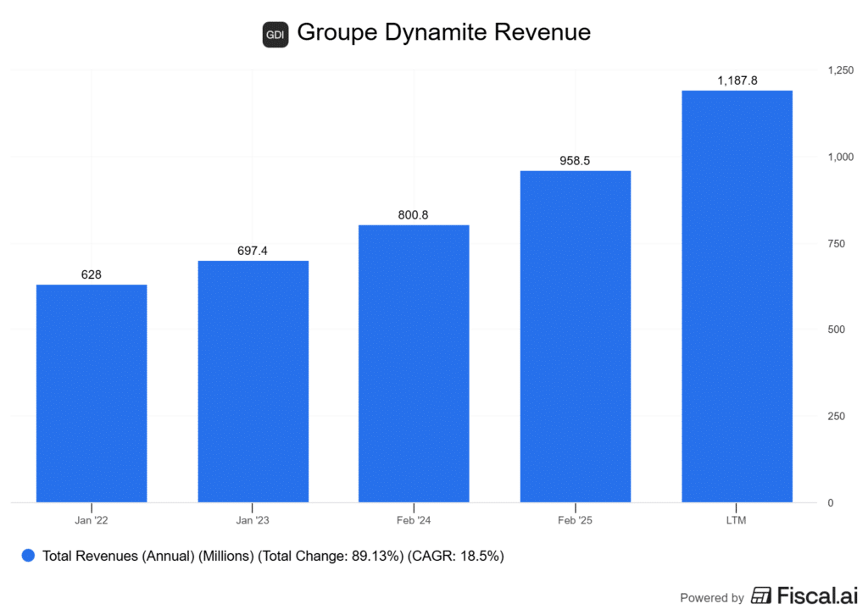Click the Groupe Dynamite Revenue title
This screenshot has height=615, width=868.
point(443,33)
